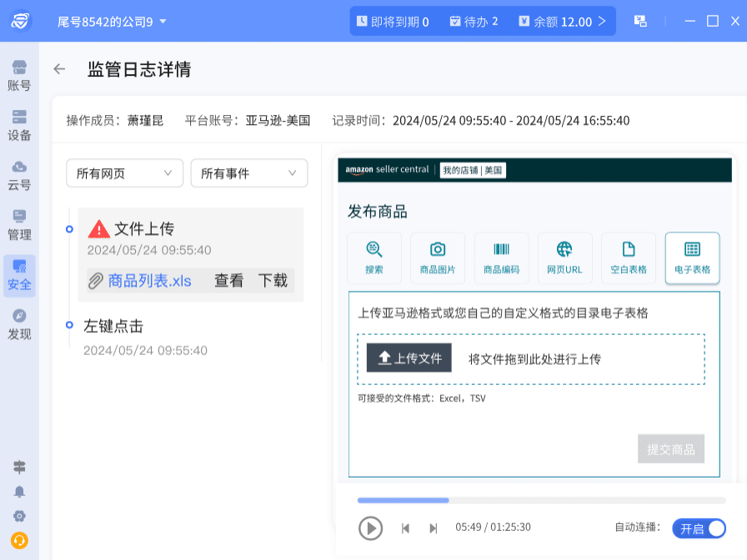This screenshot has height=560, width=747.
Task: Click the notification bell in the lower sidebar
Action: (x=19, y=492)
